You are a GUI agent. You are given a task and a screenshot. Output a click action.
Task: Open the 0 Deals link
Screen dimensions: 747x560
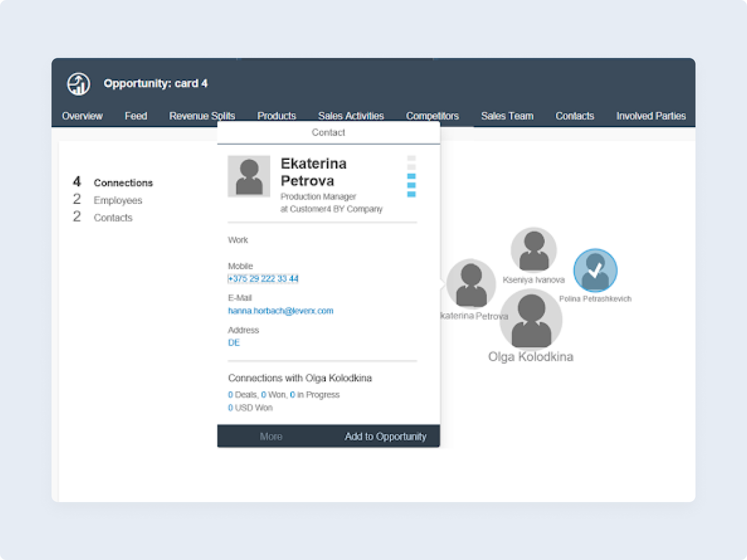(x=243, y=395)
